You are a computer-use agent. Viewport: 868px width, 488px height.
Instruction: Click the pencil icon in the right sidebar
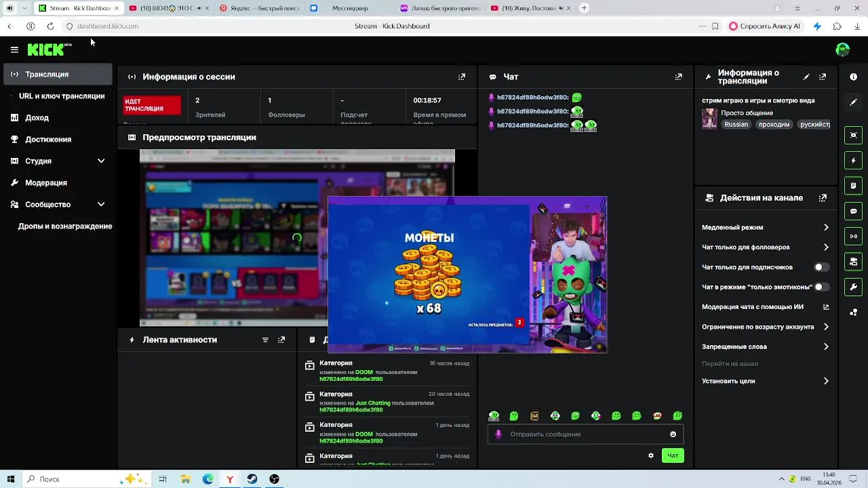(x=854, y=102)
